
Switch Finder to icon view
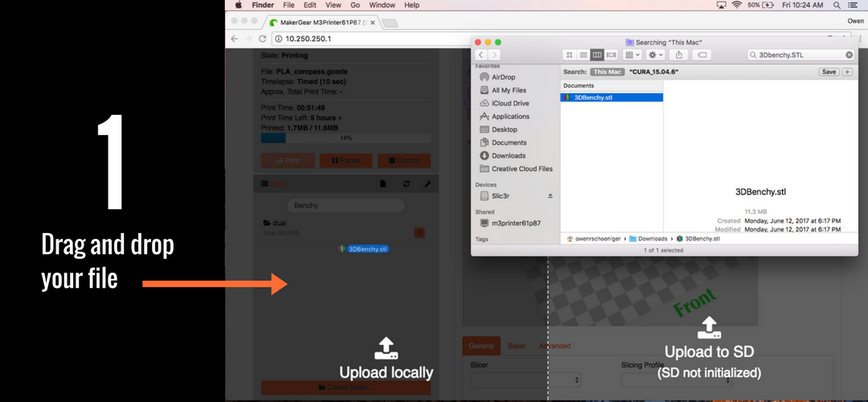pyautogui.click(x=569, y=55)
